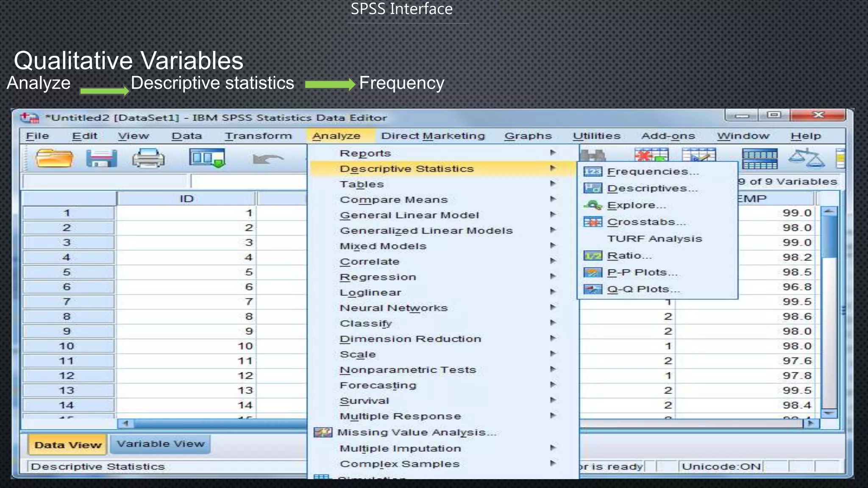Click the Insert variable toolbar icon

click(x=698, y=155)
